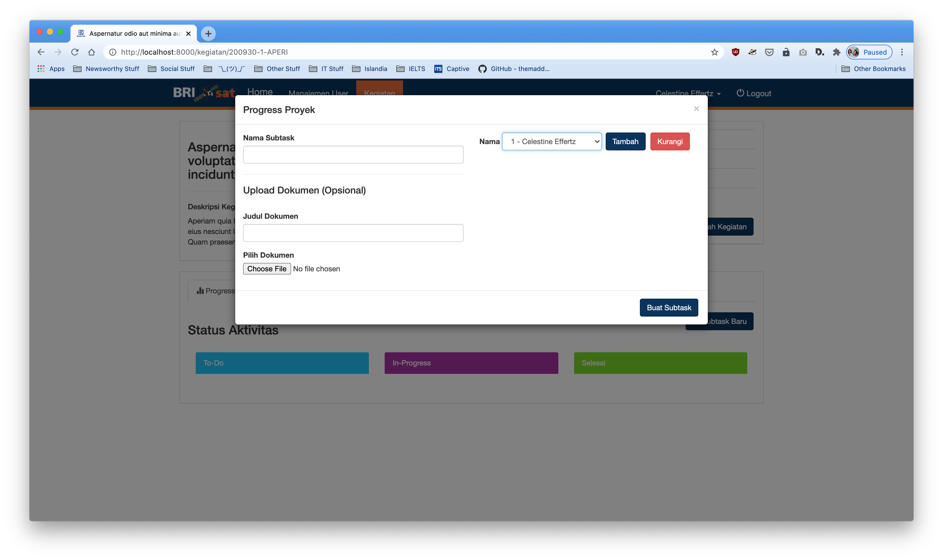
Task: Click the Tambah Subtask Baru button
Action: point(720,321)
